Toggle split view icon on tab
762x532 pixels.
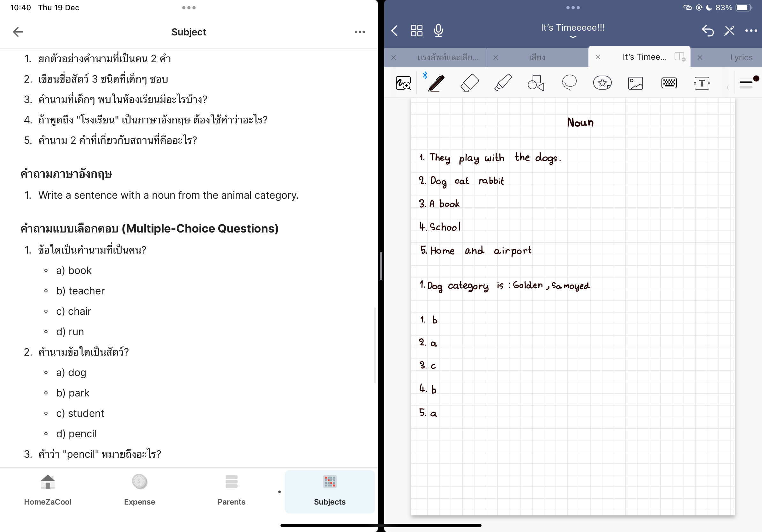pos(679,57)
